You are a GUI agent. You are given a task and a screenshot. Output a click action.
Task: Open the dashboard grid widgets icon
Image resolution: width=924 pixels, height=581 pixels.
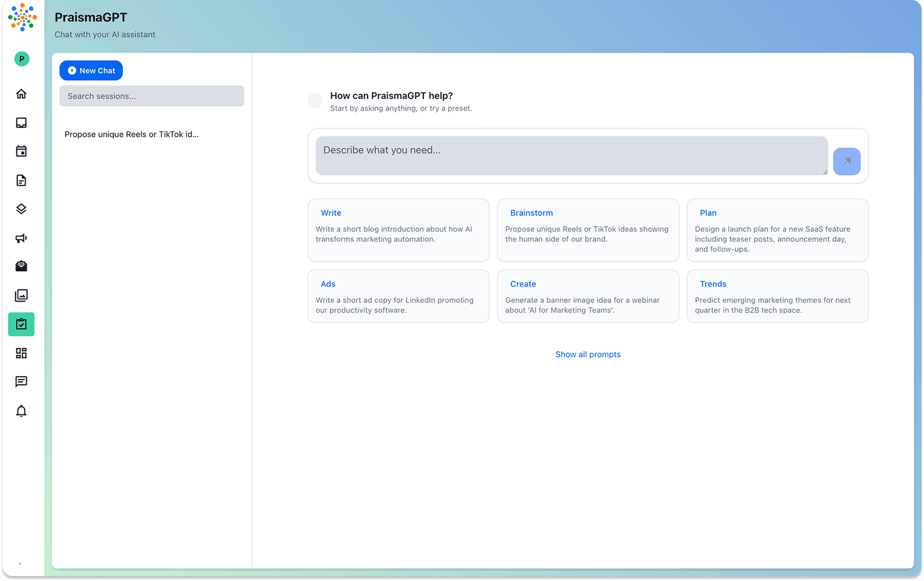[x=21, y=353]
